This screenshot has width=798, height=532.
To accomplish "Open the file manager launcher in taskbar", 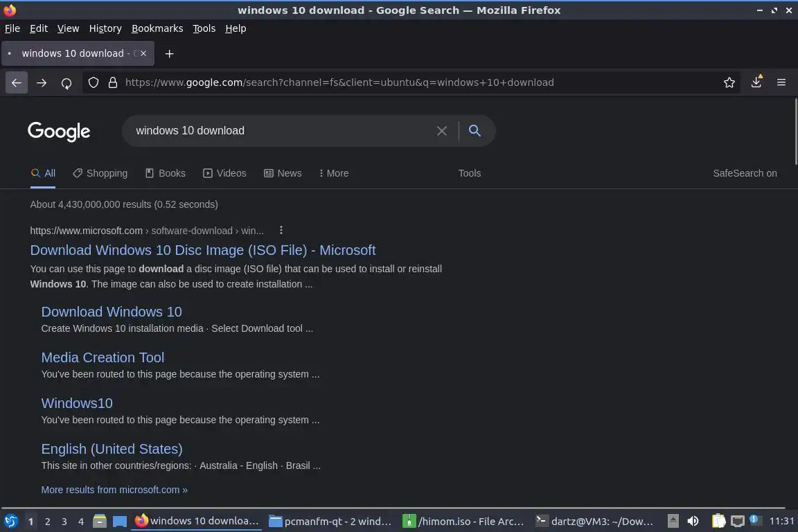I will (x=100, y=522).
